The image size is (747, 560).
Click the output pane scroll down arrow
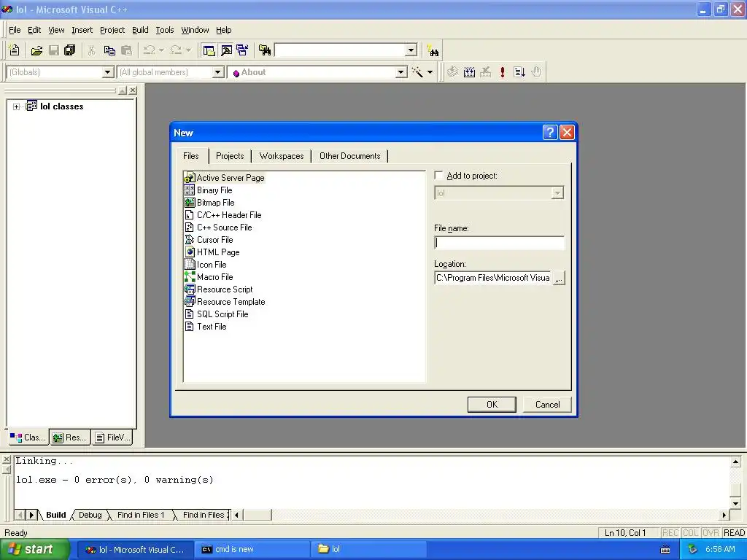(735, 504)
